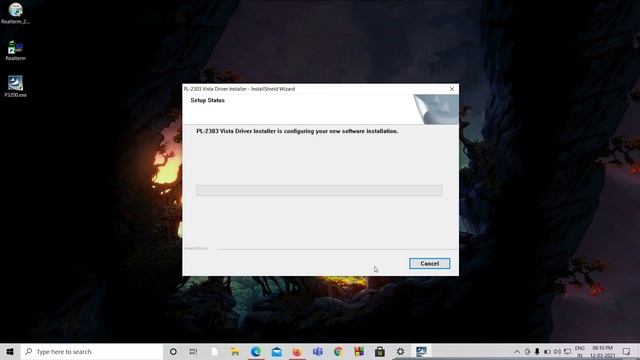Select the P3200.exe desktop icon
Screen dimensions: 640x360
[x=15, y=87]
